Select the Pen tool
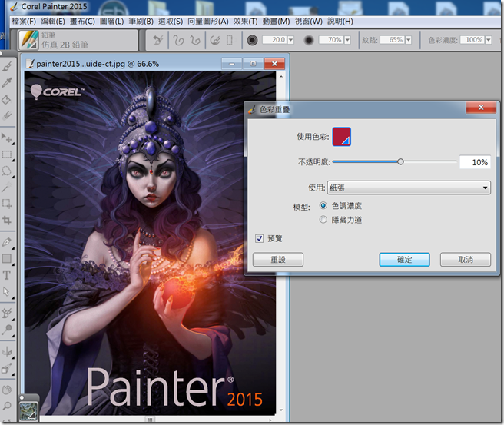The width and height of the screenshot is (504, 425). pyautogui.click(x=7, y=242)
